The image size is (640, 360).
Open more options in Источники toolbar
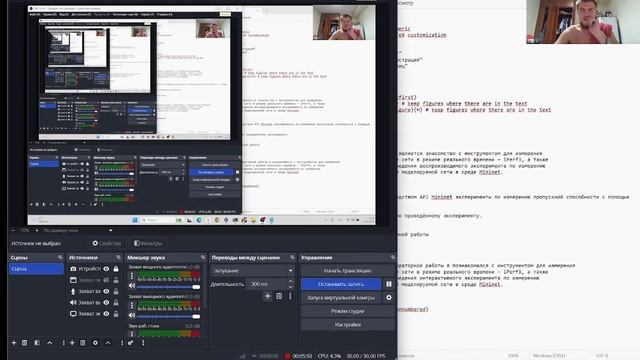click(x=122, y=343)
